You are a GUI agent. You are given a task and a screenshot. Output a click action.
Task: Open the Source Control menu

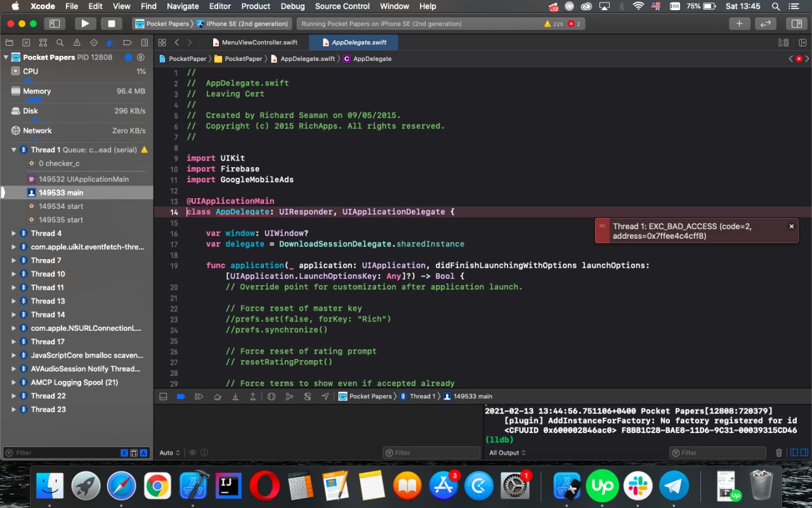point(342,6)
